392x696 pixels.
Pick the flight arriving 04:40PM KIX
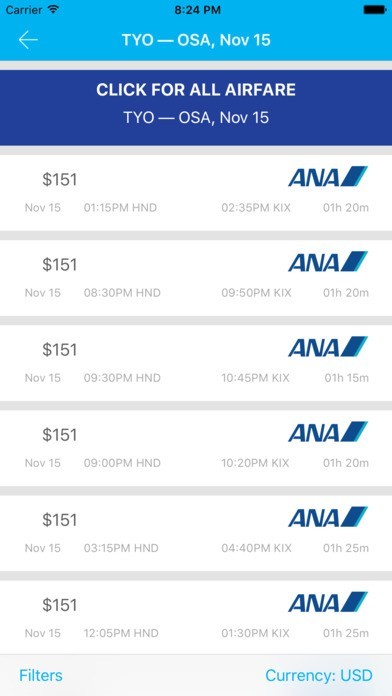(x=196, y=533)
